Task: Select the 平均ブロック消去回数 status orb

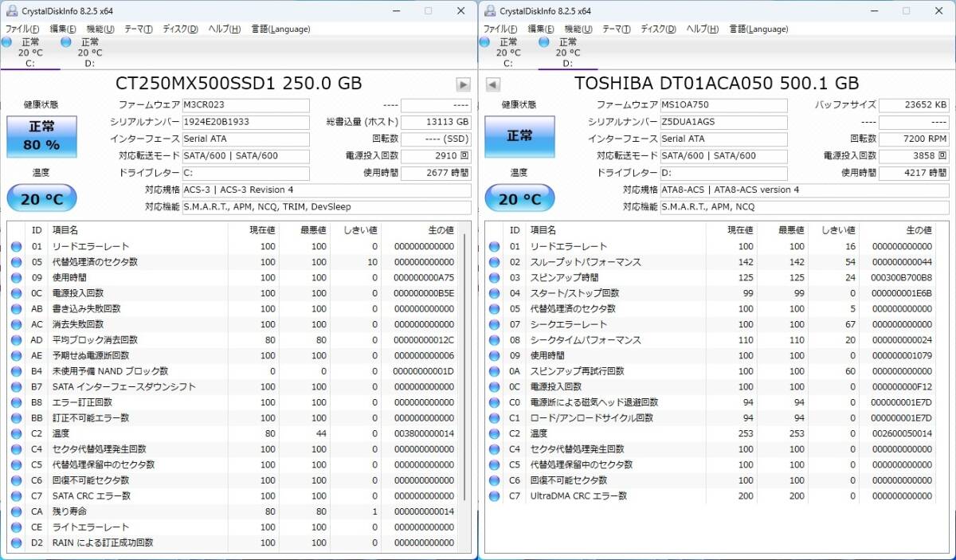Action: tap(17, 340)
